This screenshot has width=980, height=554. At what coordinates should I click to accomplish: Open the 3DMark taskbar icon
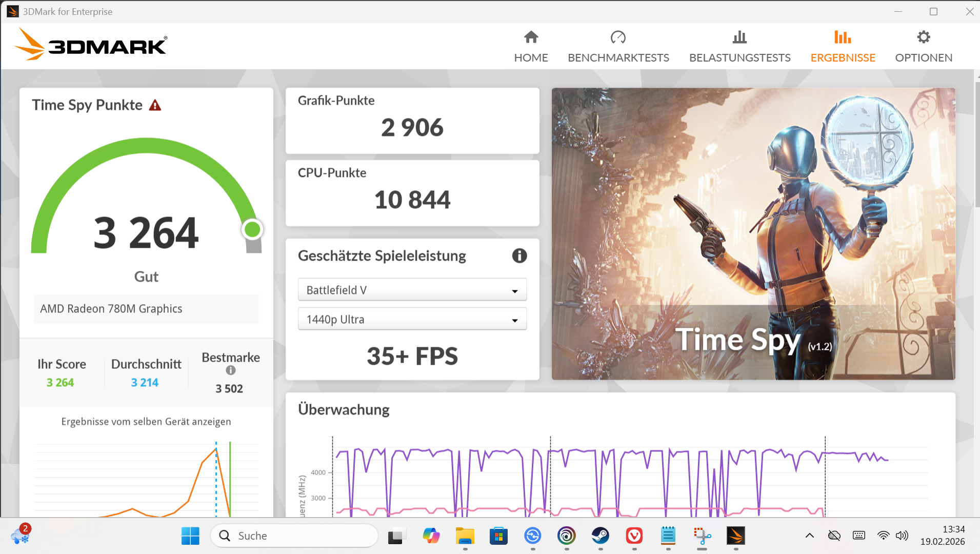click(735, 536)
